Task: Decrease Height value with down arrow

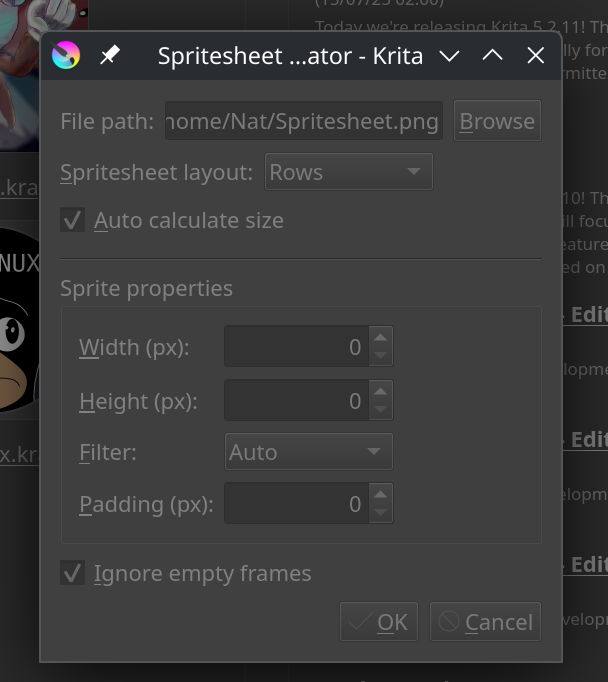Action: click(381, 410)
